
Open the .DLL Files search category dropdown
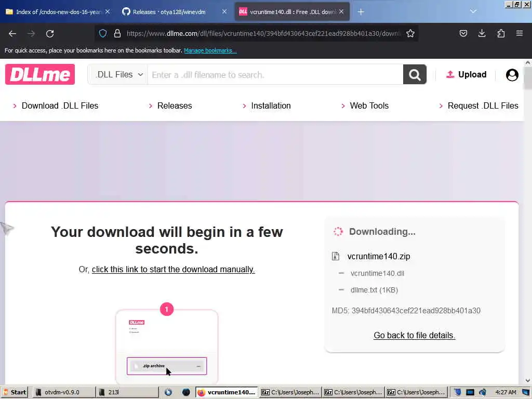pos(118,74)
